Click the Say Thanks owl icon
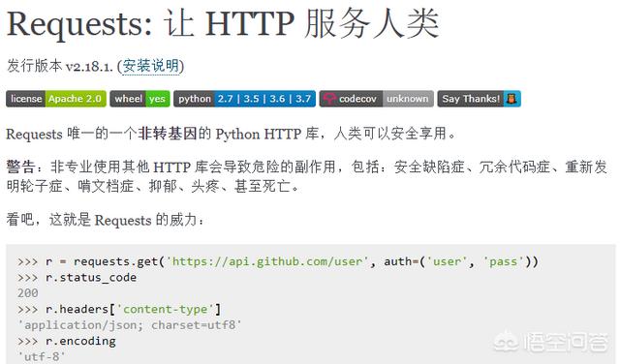The height and width of the screenshot is (364, 620). pos(511,99)
